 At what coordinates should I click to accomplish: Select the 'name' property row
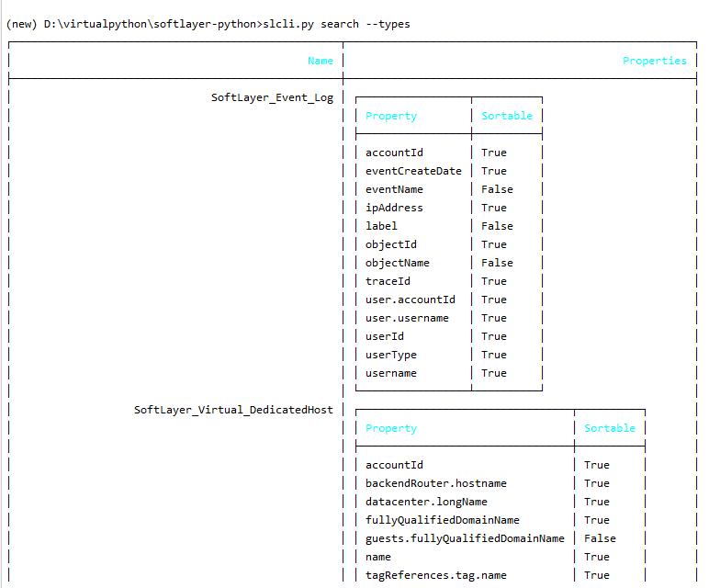point(378,558)
